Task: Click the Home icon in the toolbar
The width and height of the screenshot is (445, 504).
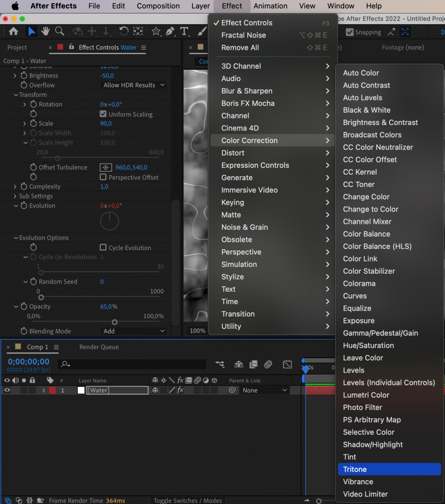Action: coord(13,31)
